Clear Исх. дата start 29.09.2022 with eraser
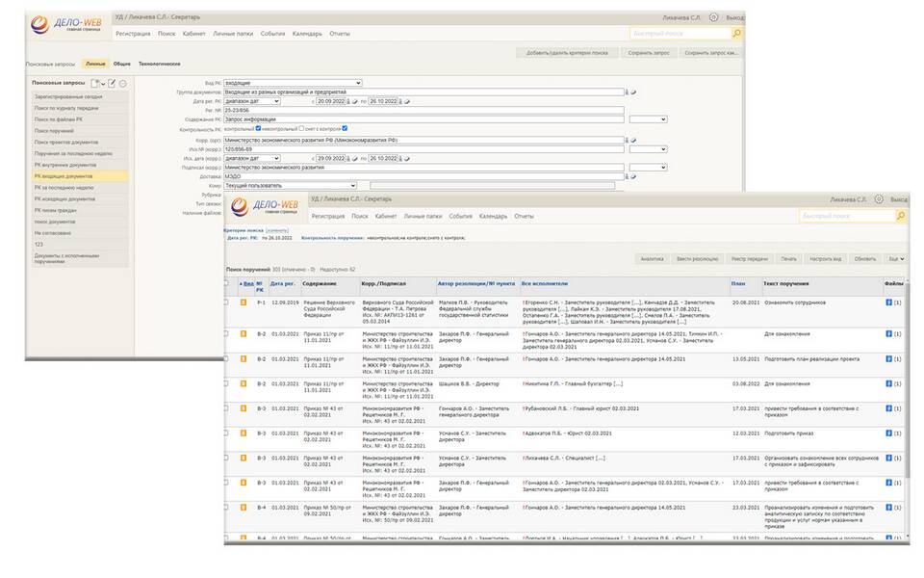Image resolution: width=924 pixels, height=578 pixels. (x=355, y=159)
